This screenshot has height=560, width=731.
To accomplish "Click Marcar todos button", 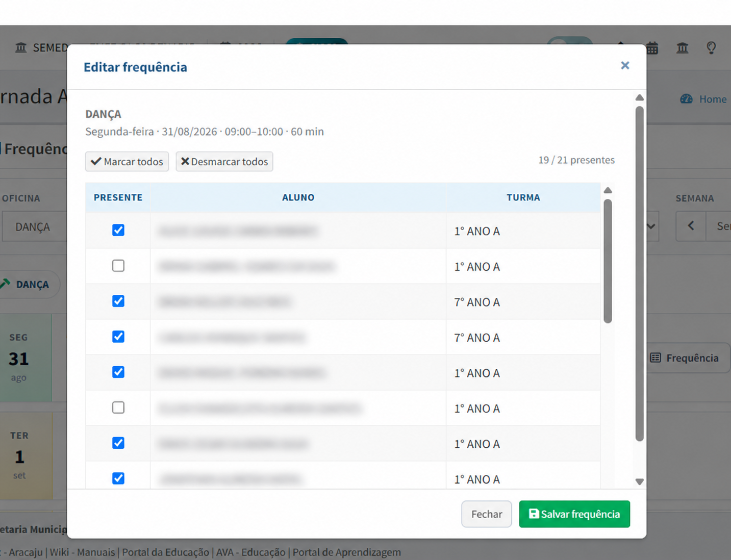I will [x=127, y=161].
